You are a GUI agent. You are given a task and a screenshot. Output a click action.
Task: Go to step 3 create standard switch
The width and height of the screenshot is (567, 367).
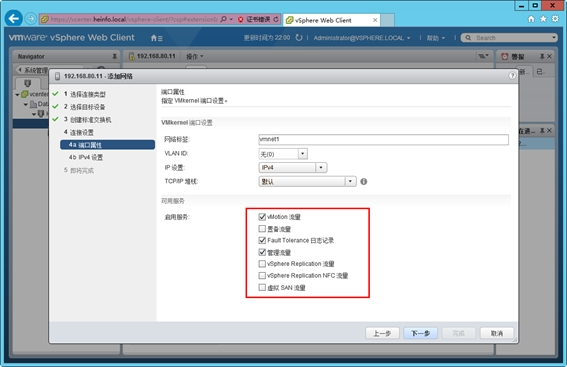(x=88, y=120)
